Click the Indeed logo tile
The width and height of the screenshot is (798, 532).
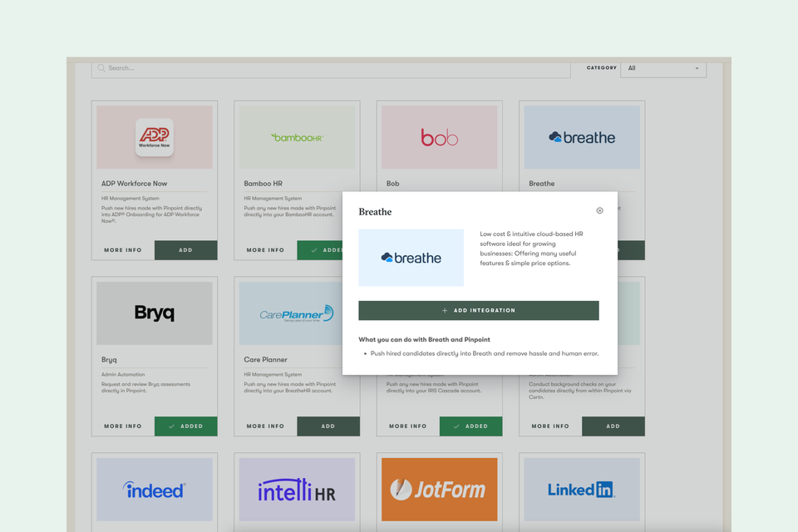pos(155,490)
